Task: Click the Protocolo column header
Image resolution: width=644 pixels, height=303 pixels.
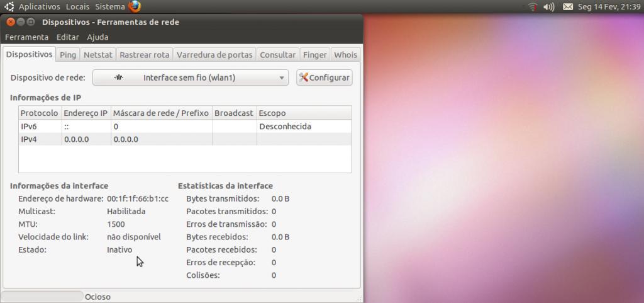Action: pos(40,113)
